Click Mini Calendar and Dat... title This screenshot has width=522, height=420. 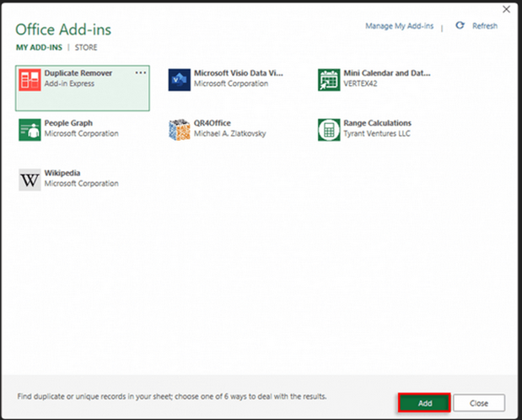click(387, 73)
